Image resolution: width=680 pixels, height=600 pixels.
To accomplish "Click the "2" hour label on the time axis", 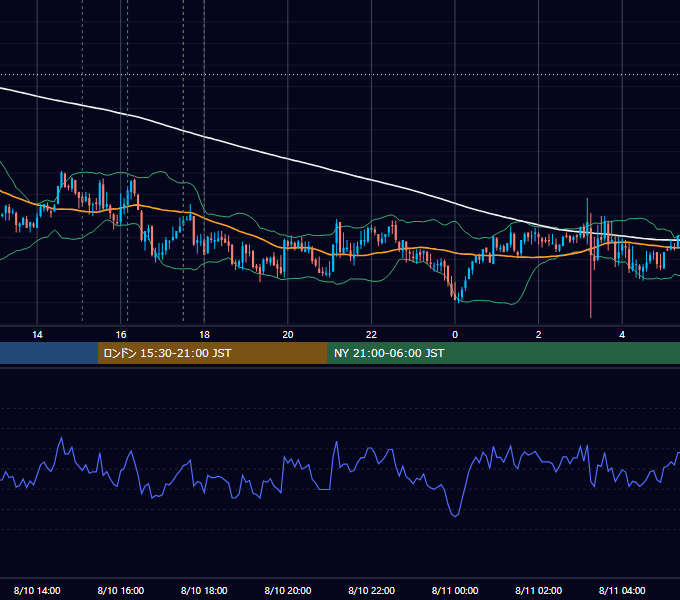I will pyautogui.click(x=539, y=335).
